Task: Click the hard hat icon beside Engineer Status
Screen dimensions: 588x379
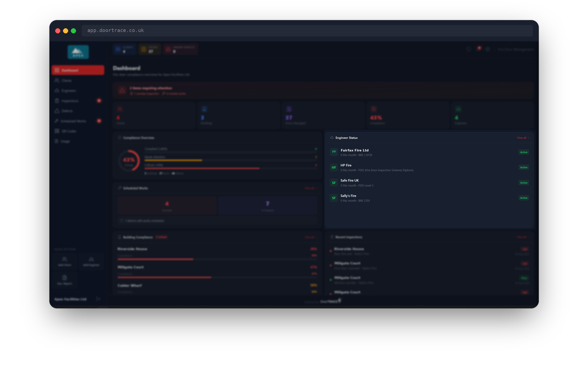Action: click(x=332, y=138)
